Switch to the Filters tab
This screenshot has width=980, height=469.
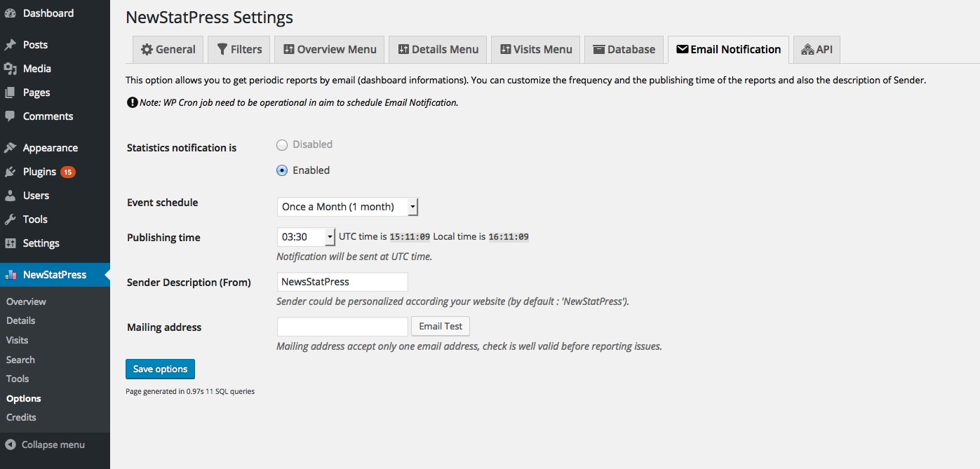tap(239, 50)
